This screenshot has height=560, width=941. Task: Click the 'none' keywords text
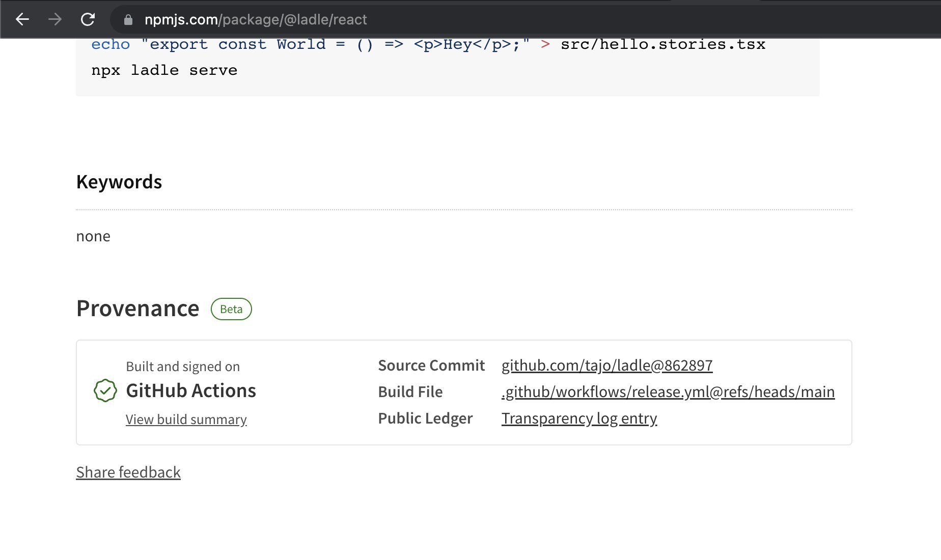(93, 236)
